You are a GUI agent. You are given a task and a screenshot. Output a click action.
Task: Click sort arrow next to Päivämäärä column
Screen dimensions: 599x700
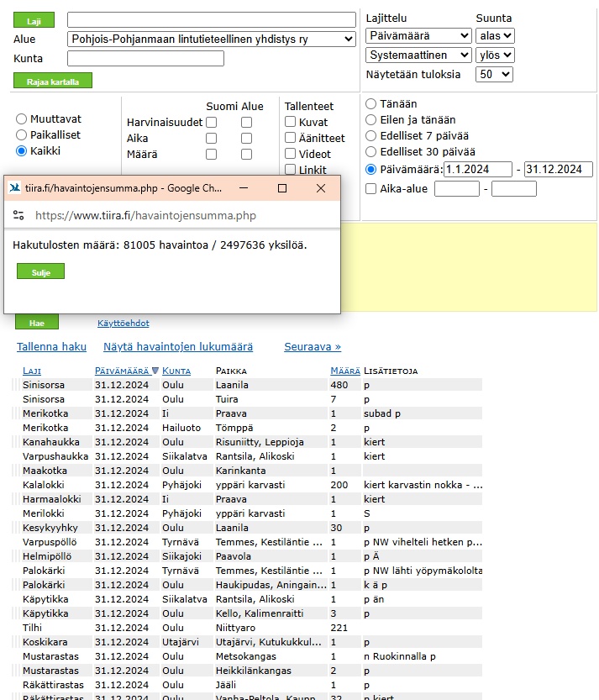coord(155,371)
